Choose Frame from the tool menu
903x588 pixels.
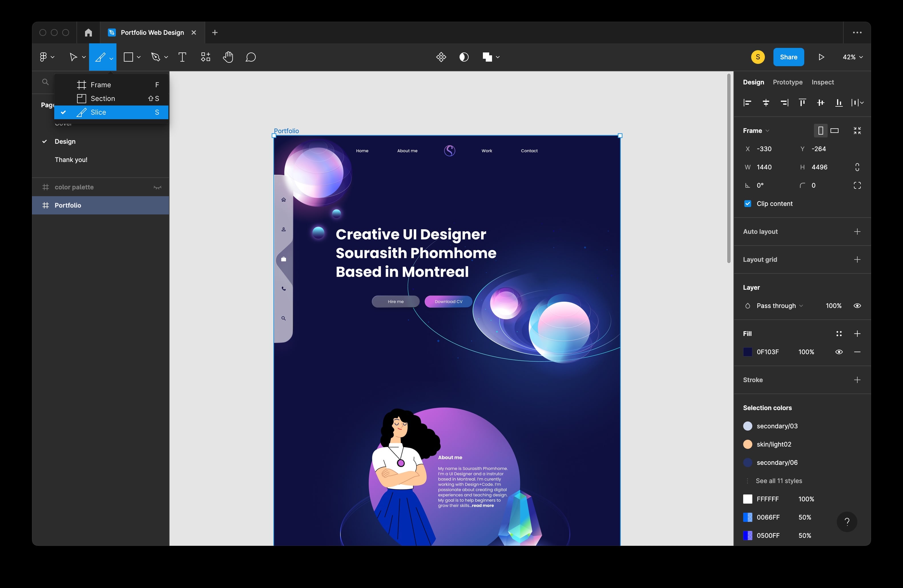click(111, 84)
